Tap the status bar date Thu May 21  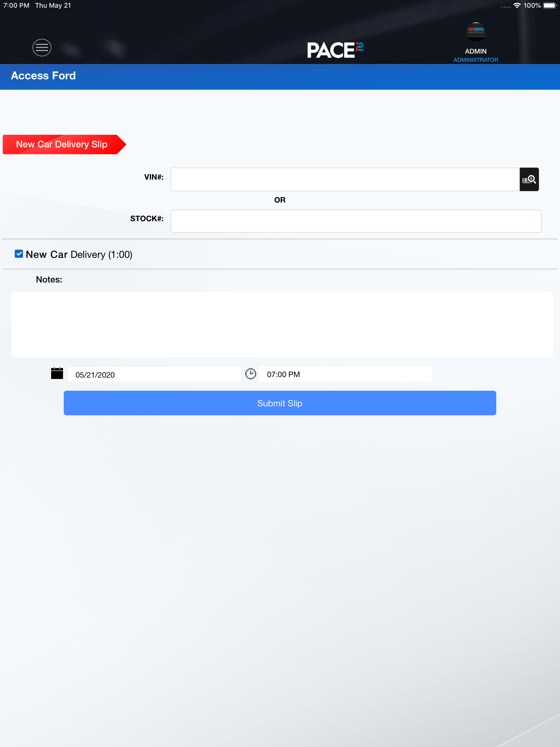(53, 5)
